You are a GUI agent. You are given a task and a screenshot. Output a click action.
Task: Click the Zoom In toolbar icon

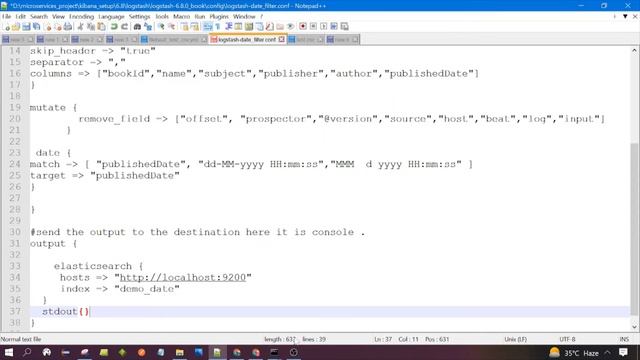coord(161,27)
